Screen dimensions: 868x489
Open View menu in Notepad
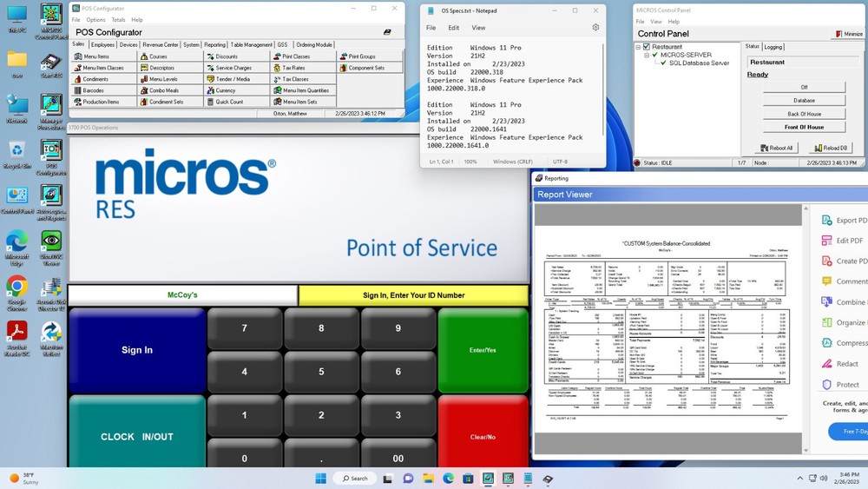[x=478, y=28]
